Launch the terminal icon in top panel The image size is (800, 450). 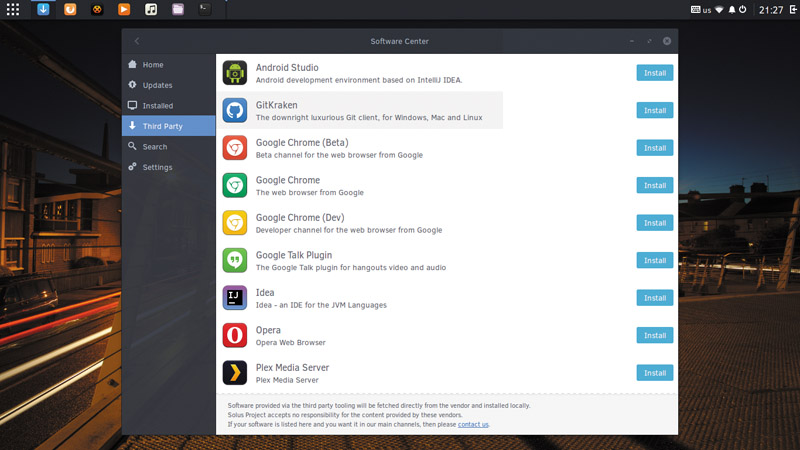205,9
